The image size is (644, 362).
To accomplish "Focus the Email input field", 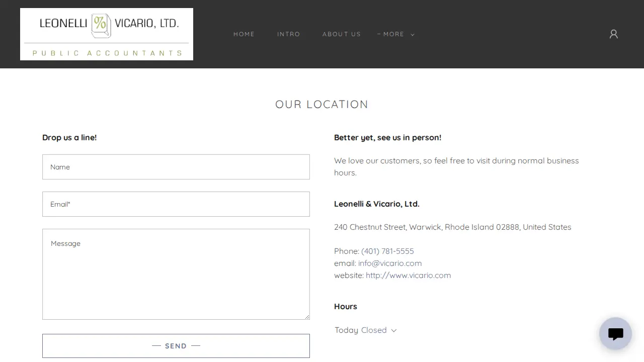I will click(x=176, y=204).
